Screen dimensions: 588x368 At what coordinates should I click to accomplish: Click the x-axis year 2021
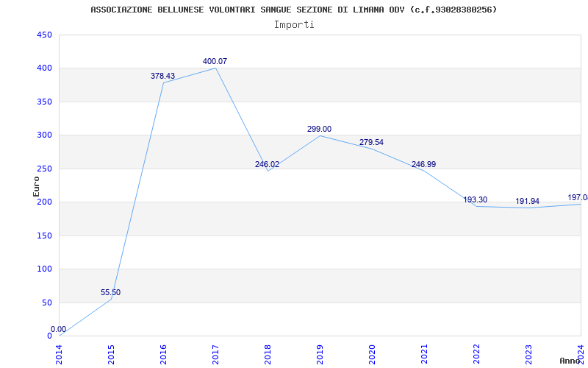424,355
